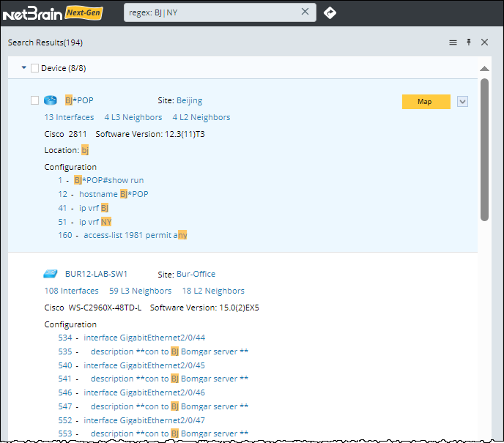Click the NetBrain Next-Gen logo
The image size is (504, 443).
(53, 12)
